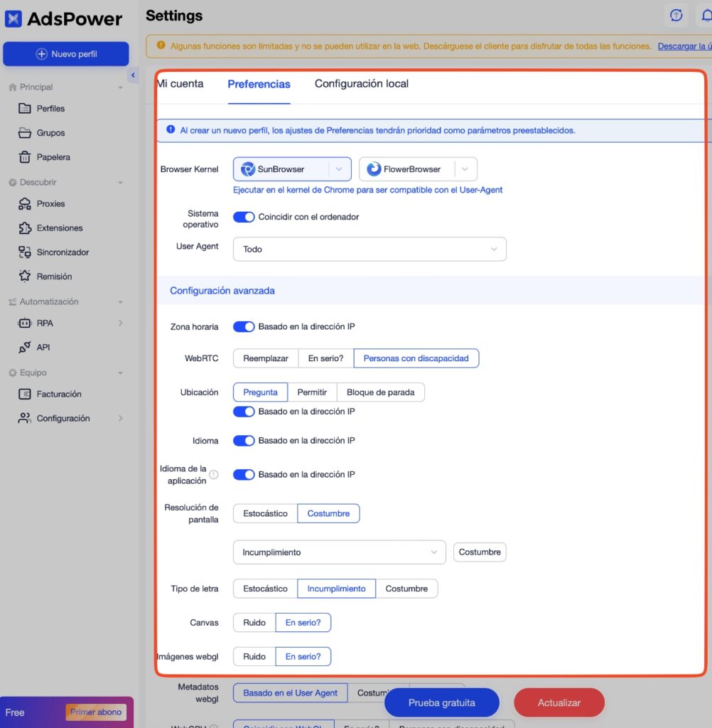
Task: Click the Actualizar button
Action: [x=559, y=702]
